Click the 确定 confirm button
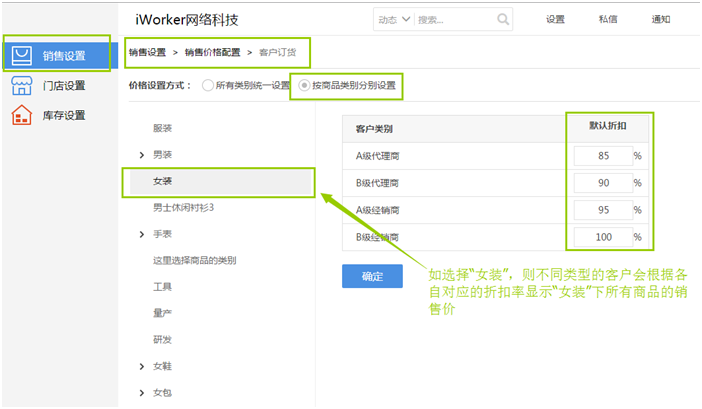 [372, 276]
